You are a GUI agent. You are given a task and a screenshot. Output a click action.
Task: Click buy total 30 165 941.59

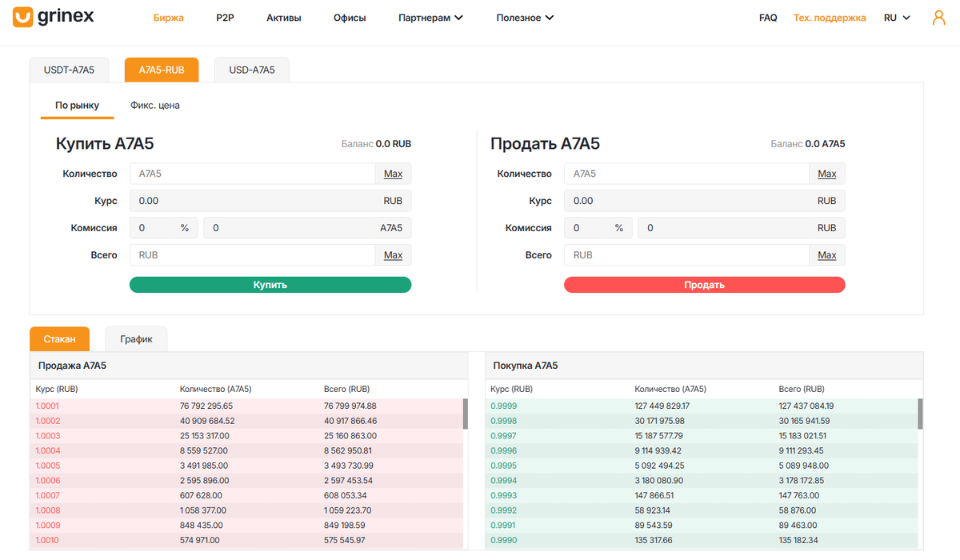[805, 421]
